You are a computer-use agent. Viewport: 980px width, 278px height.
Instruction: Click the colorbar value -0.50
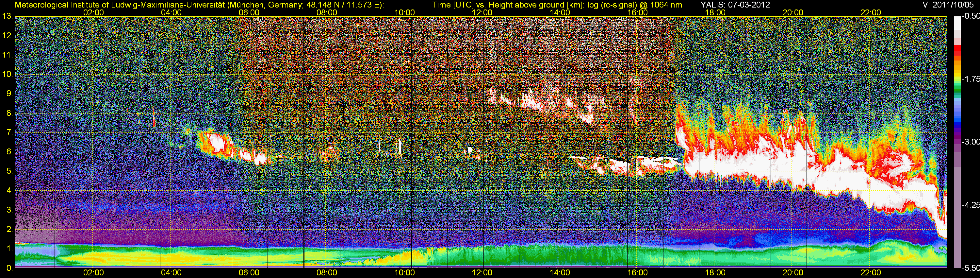(x=971, y=16)
